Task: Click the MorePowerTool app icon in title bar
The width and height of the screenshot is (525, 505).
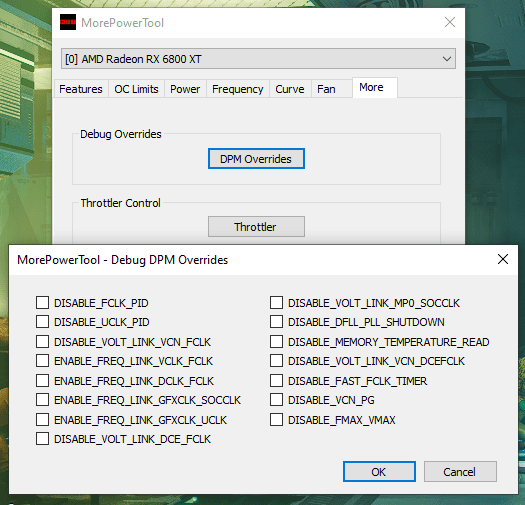Action: (x=68, y=22)
